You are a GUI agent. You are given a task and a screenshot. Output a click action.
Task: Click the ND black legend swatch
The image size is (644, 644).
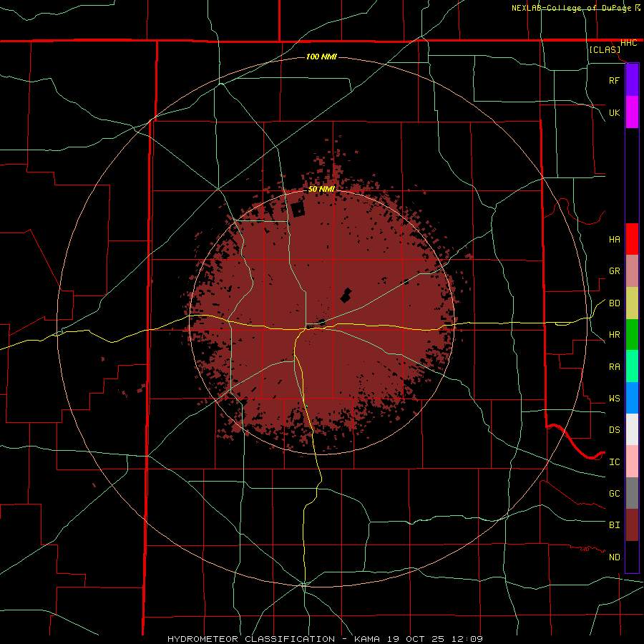point(632,557)
